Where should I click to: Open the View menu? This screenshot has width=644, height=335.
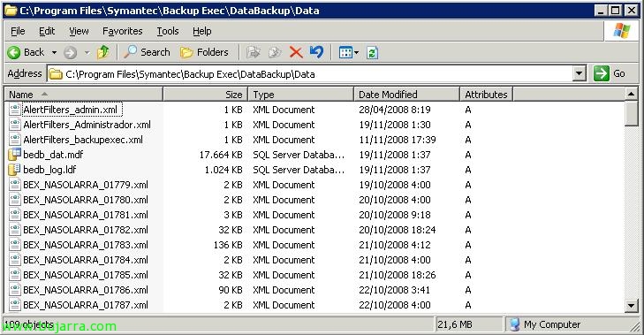[79, 31]
